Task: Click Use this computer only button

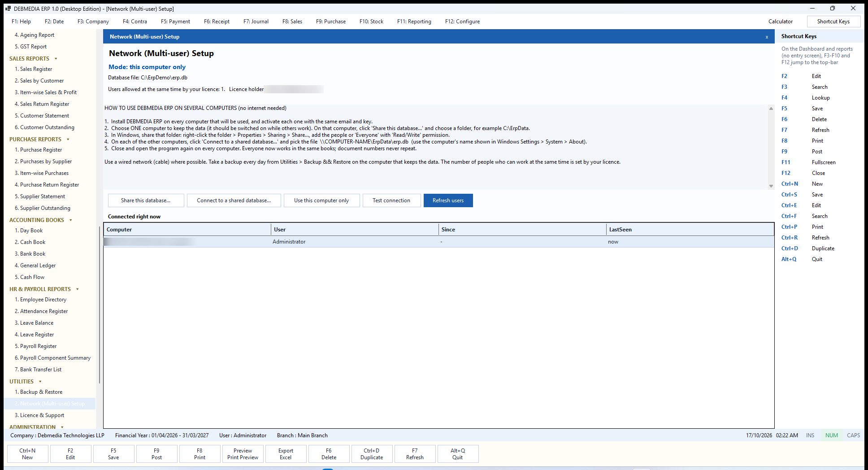Action: tap(321, 200)
